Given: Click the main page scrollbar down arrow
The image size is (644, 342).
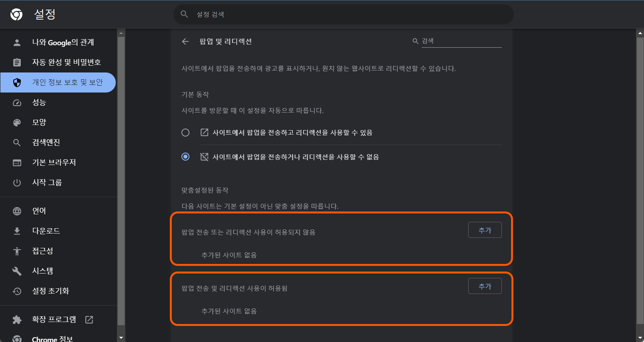Looking at the screenshot, I should point(640,338).
